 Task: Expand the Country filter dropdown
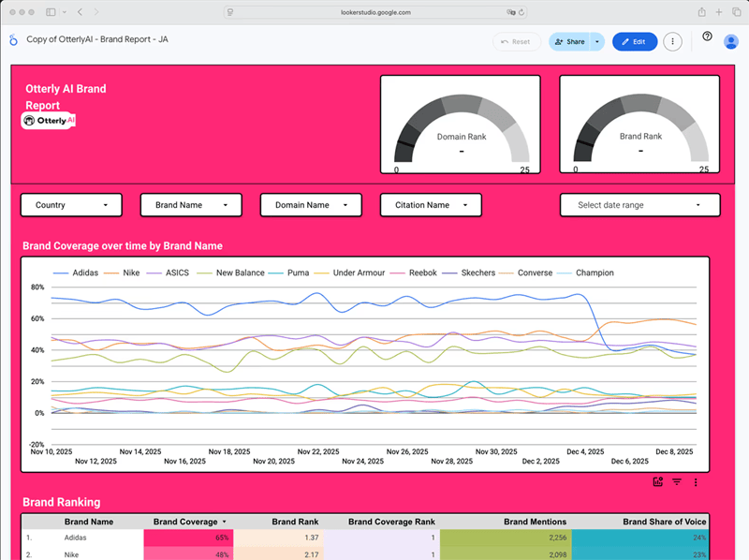(x=71, y=205)
